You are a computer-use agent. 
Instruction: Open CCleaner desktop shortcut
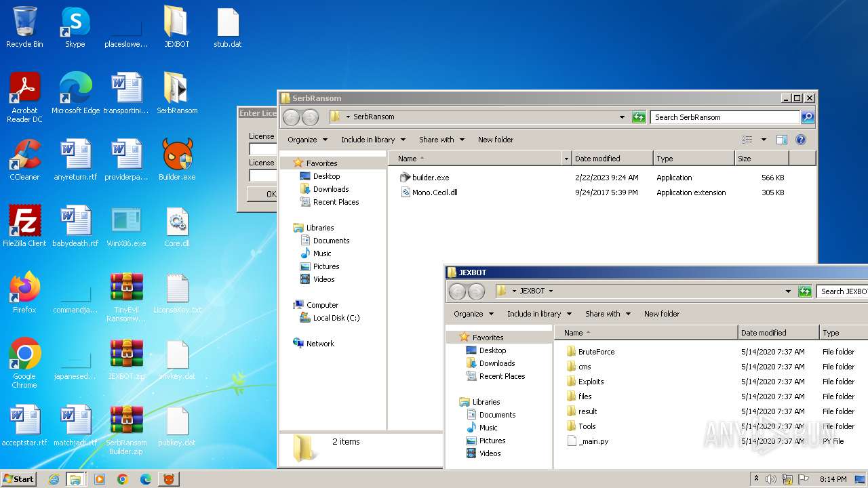tap(24, 160)
